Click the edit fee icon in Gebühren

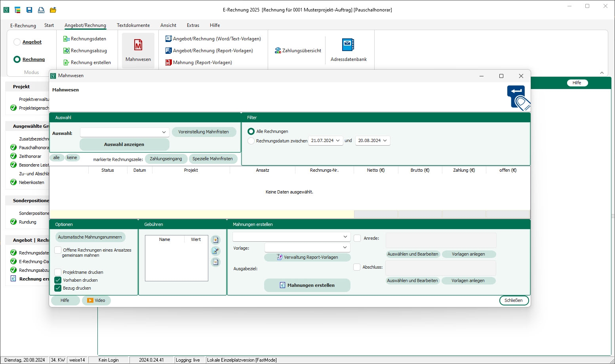[215, 251]
